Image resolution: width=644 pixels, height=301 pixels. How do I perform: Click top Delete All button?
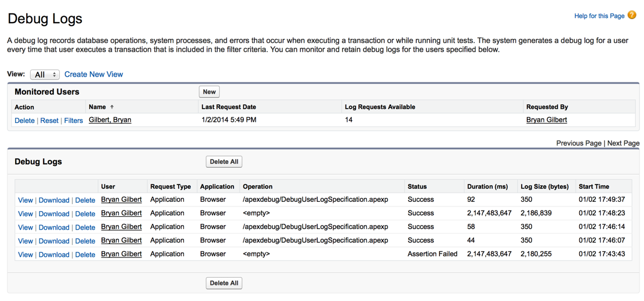click(224, 162)
